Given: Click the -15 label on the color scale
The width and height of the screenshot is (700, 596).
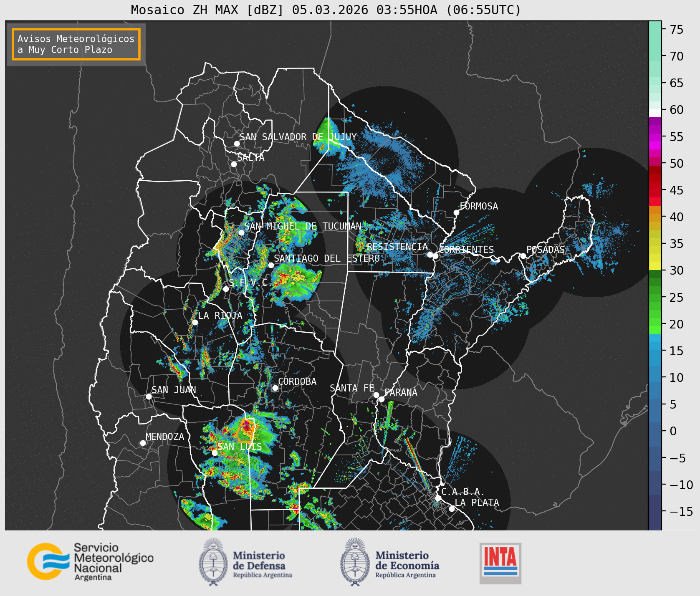Looking at the screenshot, I should pos(681,512).
